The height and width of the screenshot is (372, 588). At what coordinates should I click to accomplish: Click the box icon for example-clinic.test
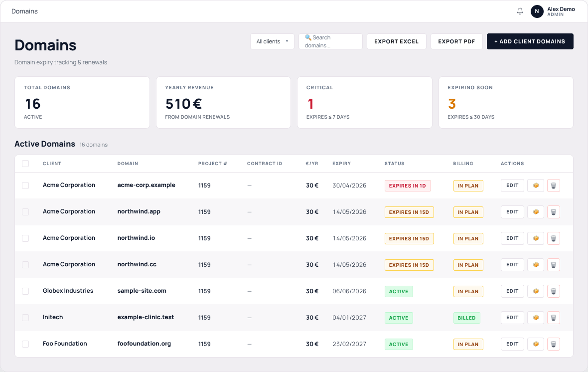536,318
